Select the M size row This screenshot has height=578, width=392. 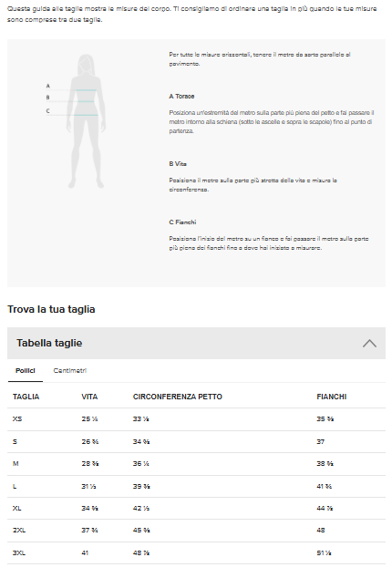click(196, 464)
